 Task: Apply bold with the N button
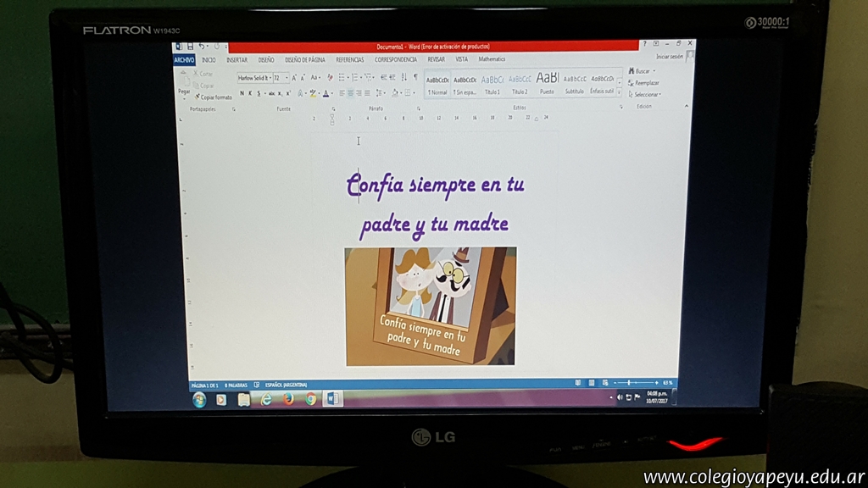tap(242, 93)
